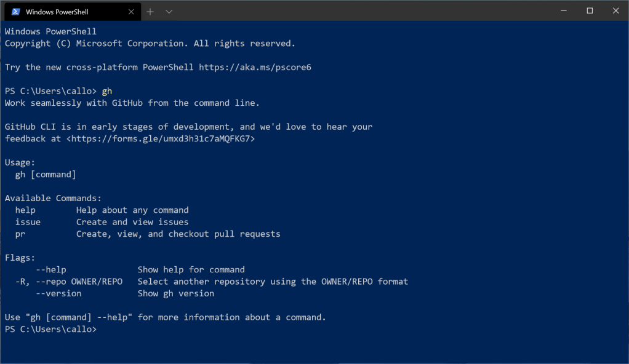Click the PowerShell icon in the tab
Screen dimensions: 629x364
click(x=16, y=12)
